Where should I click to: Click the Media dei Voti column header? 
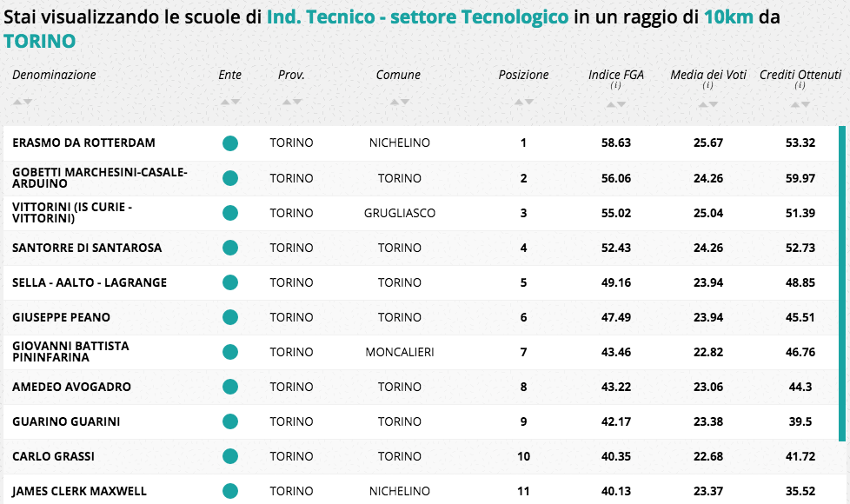click(707, 75)
